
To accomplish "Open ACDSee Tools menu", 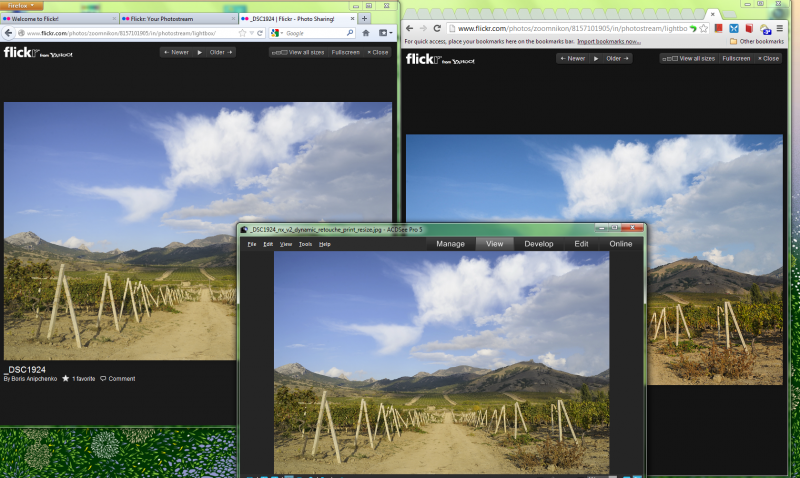I will coord(305,244).
